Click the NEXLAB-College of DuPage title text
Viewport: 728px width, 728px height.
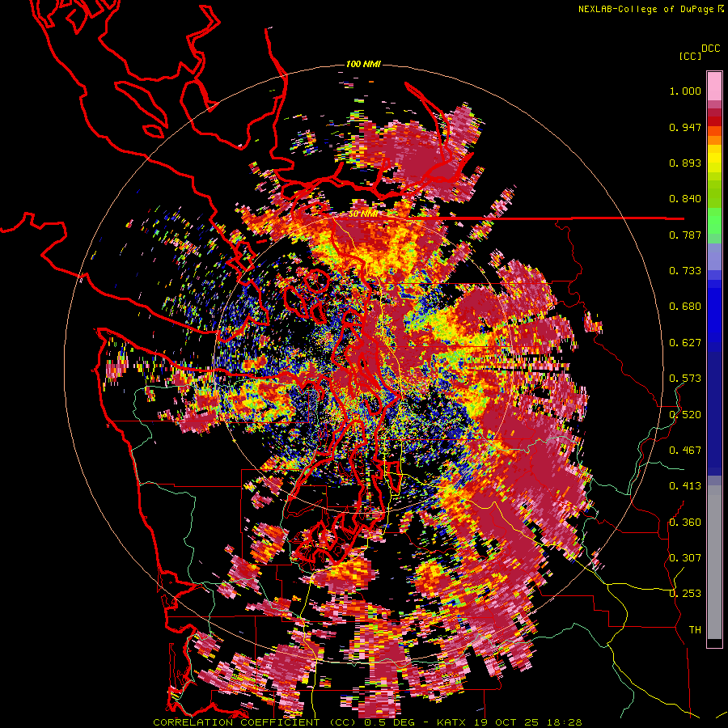click(646, 9)
